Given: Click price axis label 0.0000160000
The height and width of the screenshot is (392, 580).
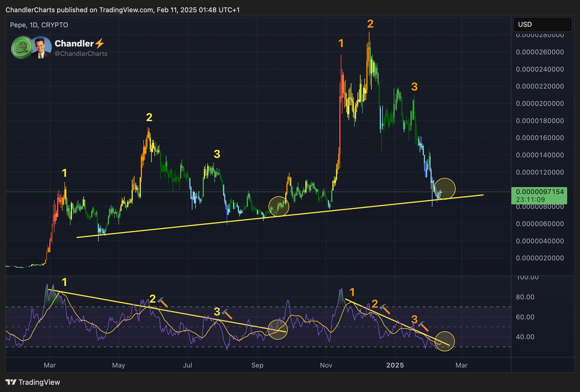Looking at the screenshot, I should click(x=540, y=138).
